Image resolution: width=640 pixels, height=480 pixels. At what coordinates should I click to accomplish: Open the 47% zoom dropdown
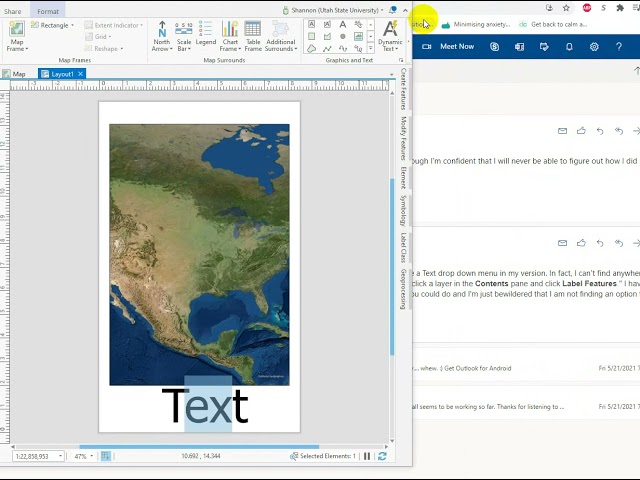91,456
